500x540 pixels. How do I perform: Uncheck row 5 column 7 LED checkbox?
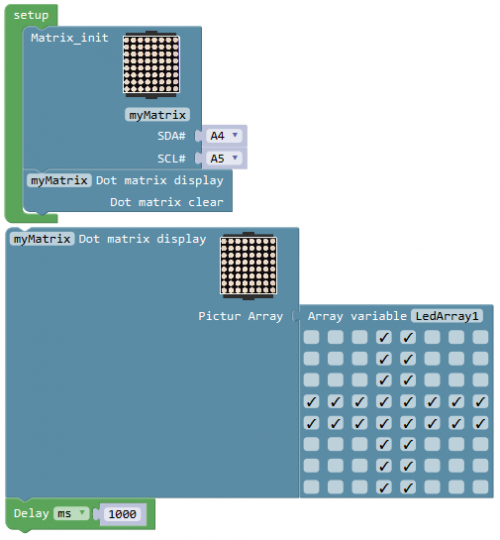pos(456,423)
